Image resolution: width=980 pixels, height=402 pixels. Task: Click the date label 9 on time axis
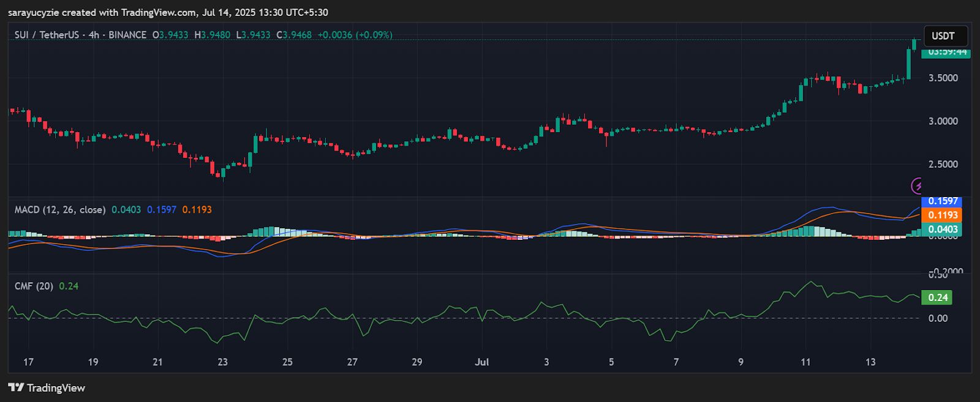click(741, 362)
